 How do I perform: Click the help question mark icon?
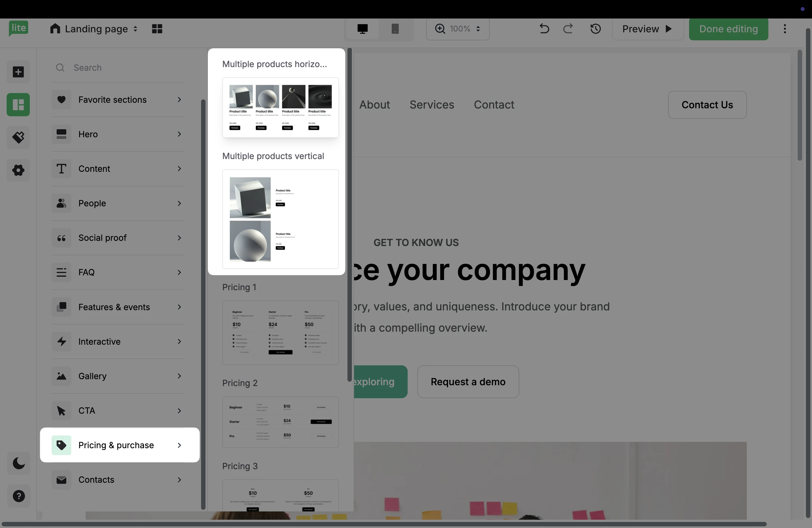(19, 496)
